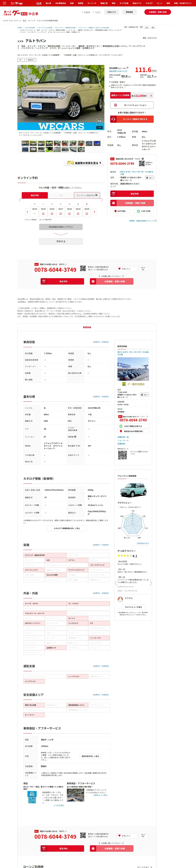Advance main car photo with the right arrow
This screenshot has height=868, width=196.
pos(101,97)
